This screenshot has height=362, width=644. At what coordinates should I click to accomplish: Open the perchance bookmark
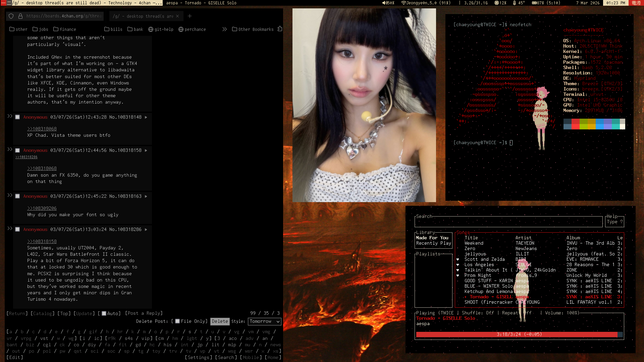click(x=192, y=29)
